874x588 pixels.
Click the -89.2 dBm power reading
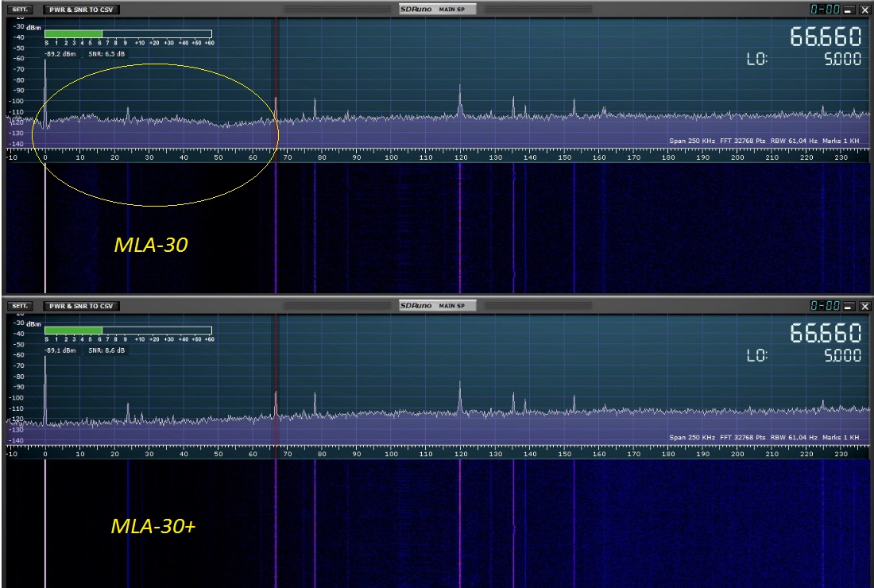60,54
